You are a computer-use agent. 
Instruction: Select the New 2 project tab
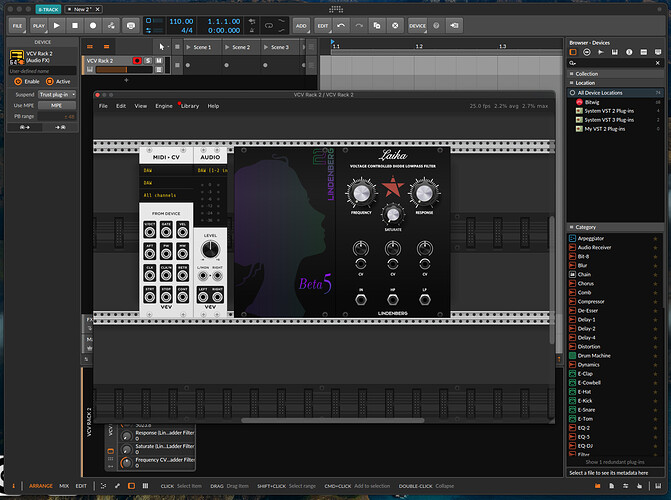(81, 9)
